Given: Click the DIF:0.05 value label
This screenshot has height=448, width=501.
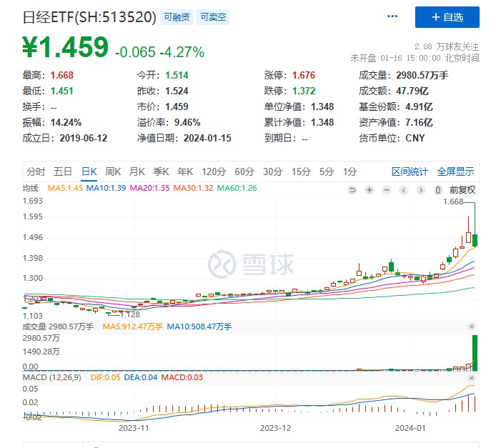Looking at the screenshot, I should (105, 377).
